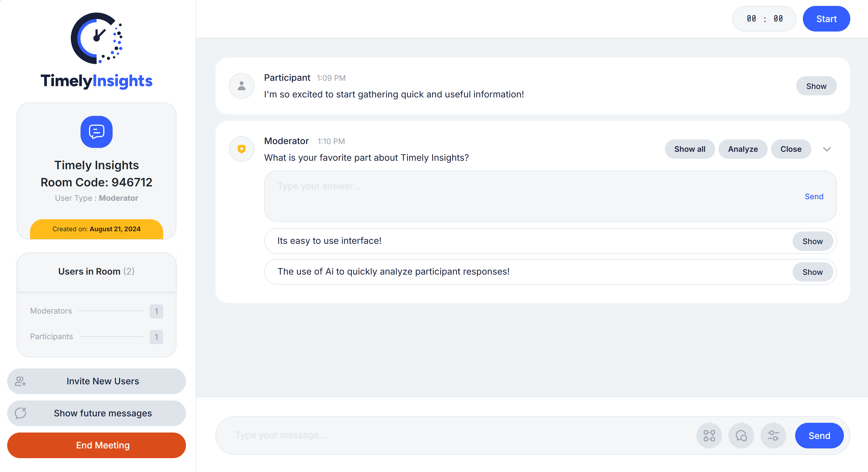Image resolution: width=868 pixels, height=472 pixels.
Task: Analyze the Moderator question responses
Action: coord(743,149)
